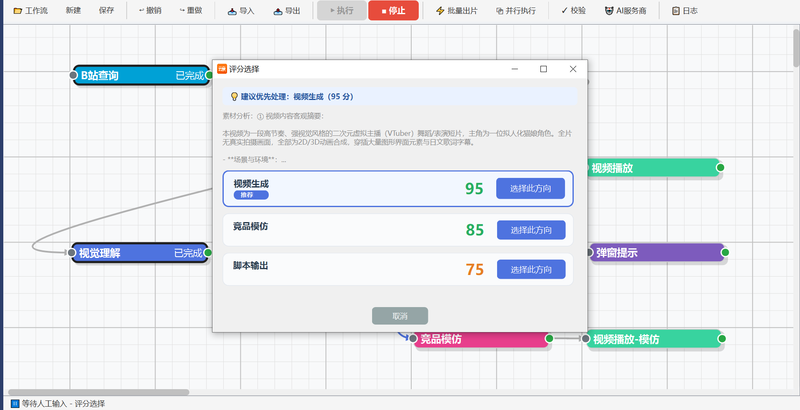Screen dimensions: 800x410
Task: Click output port of B站查询 node
Action: pyautogui.click(x=209, y=75)
